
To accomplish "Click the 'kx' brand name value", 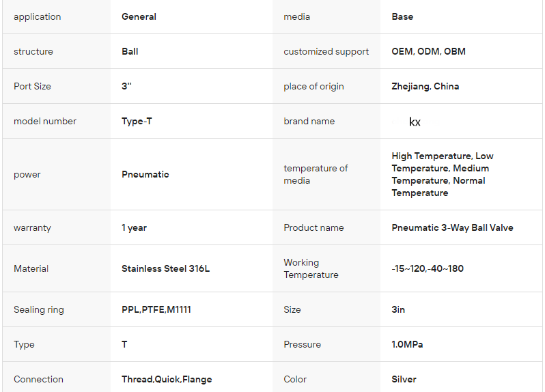I will 415,122.
